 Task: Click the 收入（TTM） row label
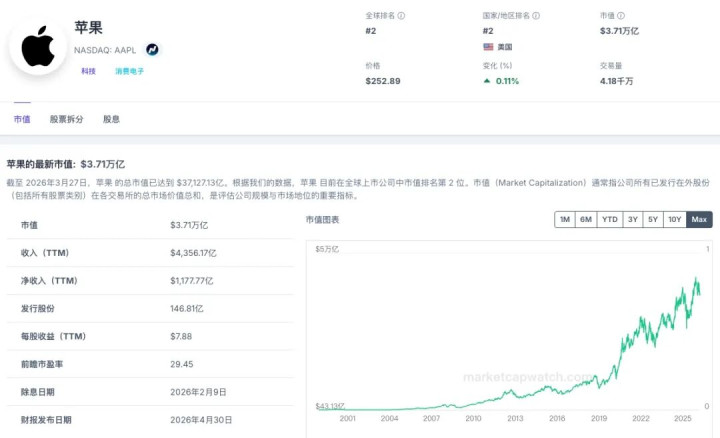click(45, 253)
